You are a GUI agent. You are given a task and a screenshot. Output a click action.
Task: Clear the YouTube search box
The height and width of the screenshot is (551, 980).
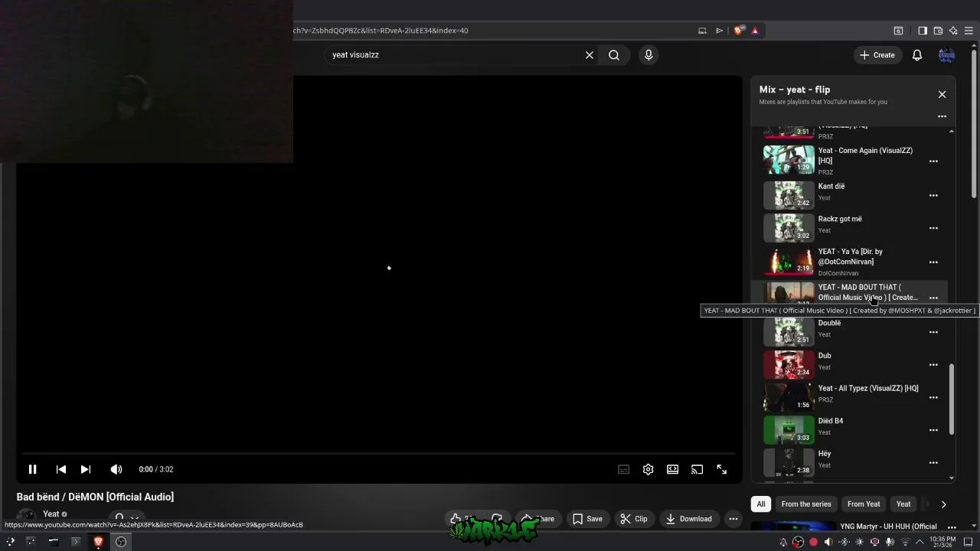point(590,55)
